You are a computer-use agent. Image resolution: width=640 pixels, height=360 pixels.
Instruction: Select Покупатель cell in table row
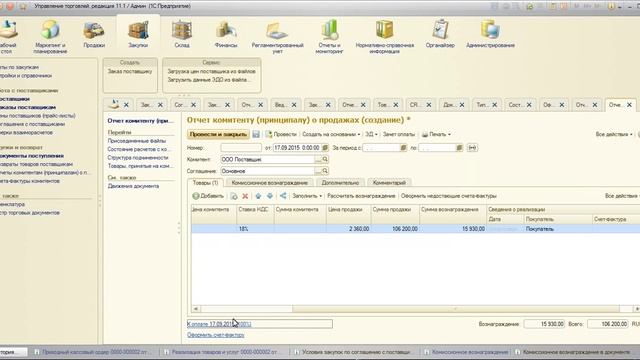pyautogui.click(x=558, y=229)
